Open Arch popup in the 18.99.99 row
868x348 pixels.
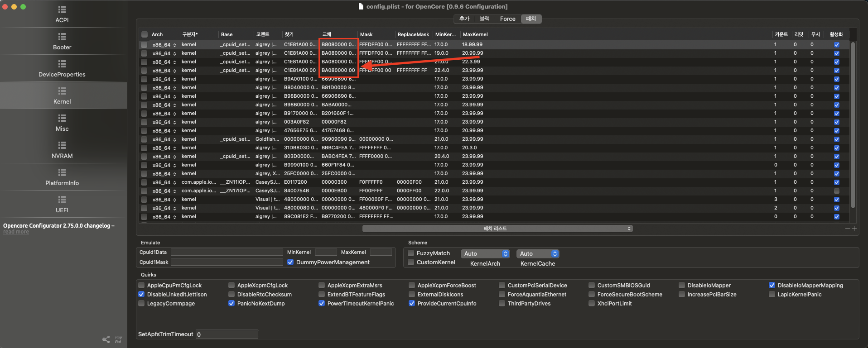coord(164,45)
